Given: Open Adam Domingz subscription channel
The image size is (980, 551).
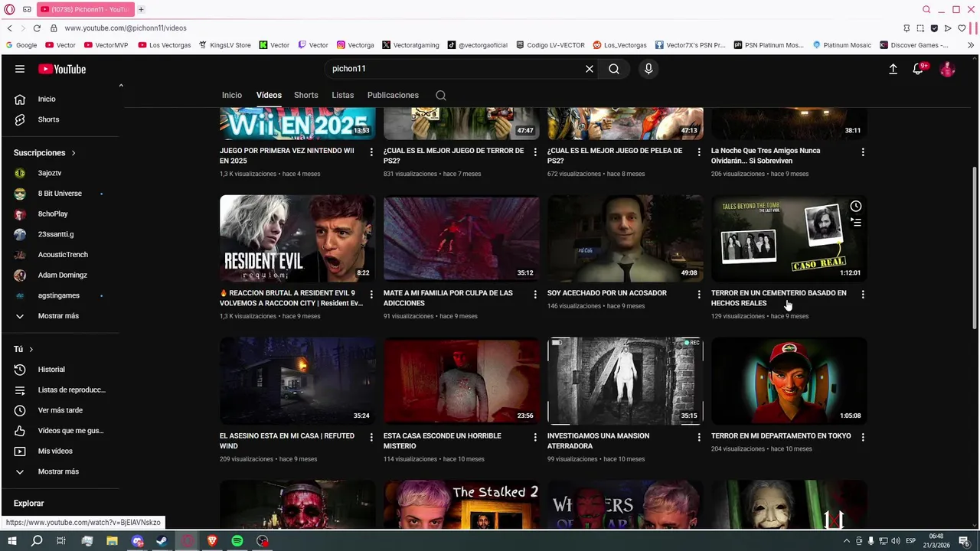Looking at the screenshot, I should click(x=64, y=275).
